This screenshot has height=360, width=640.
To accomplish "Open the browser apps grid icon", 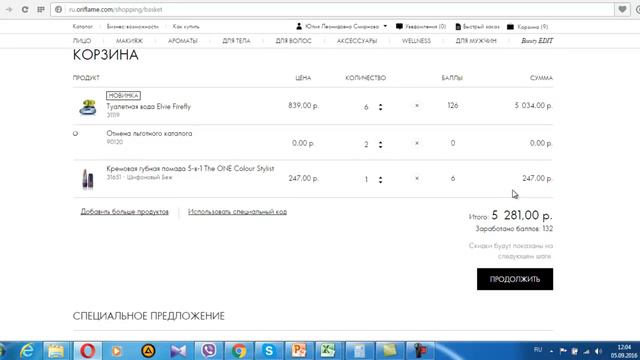I will click(41, 9).
